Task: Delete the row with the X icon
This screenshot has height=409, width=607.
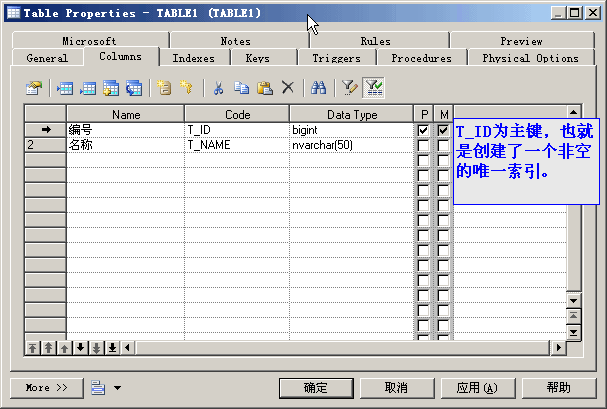Action: (x=288, y=88)
